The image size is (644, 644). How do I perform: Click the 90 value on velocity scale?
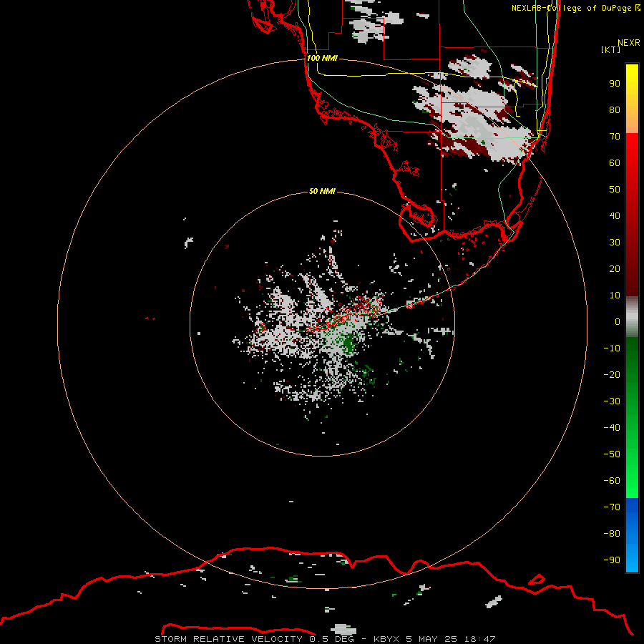point(615,84)
